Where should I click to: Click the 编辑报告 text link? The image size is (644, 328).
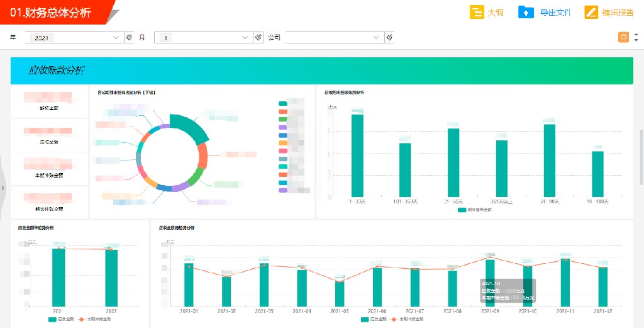click(618, 13)
